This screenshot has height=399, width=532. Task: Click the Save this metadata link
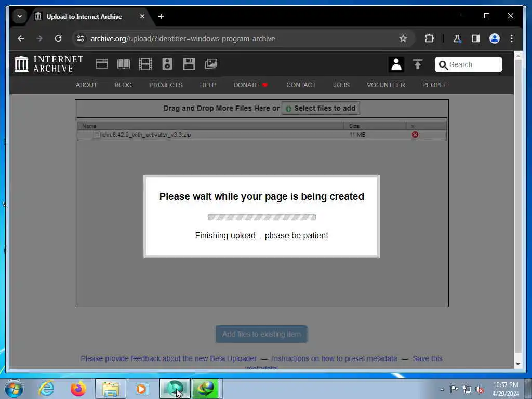pos(427,358)
